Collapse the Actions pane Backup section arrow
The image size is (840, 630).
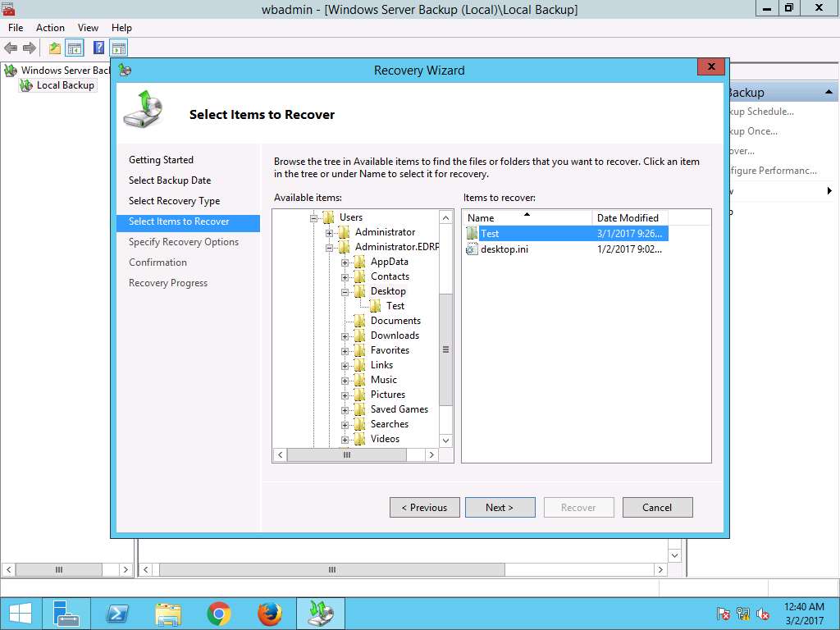click(829, 92)
